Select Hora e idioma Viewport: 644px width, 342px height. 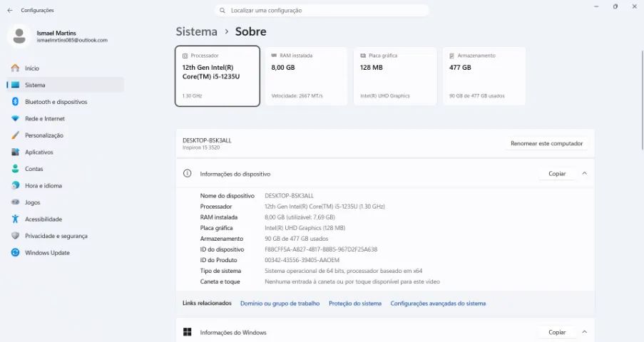point(66,185)
